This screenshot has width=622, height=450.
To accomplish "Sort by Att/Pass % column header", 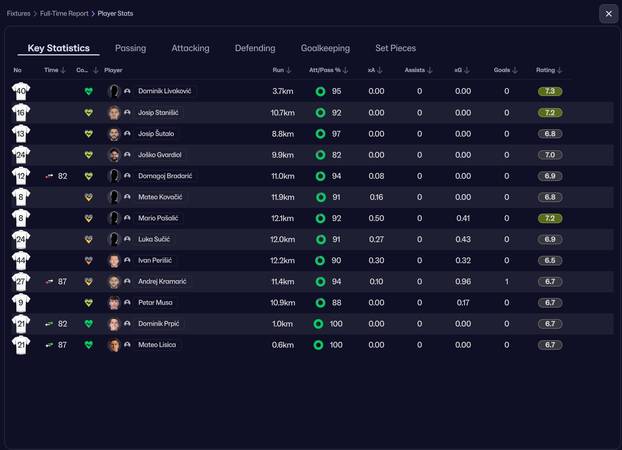I will (x=329, y=71).
